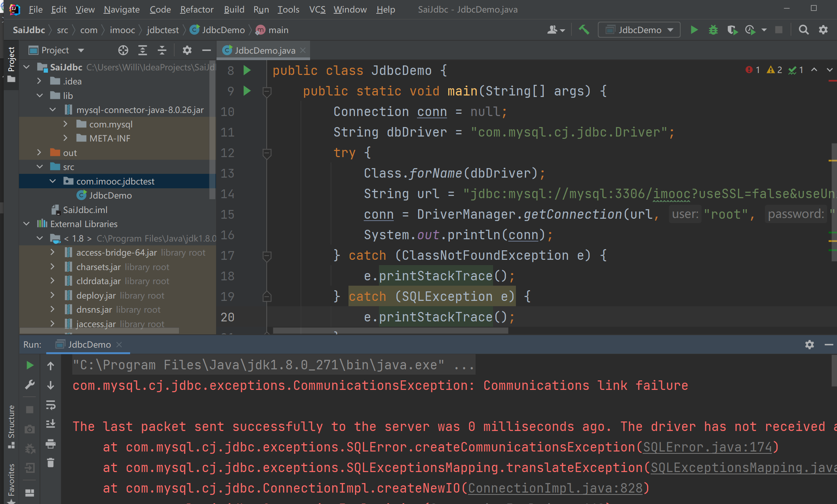Open Project panel options gear
837x504 pixels.
click(x=187, y=50)
